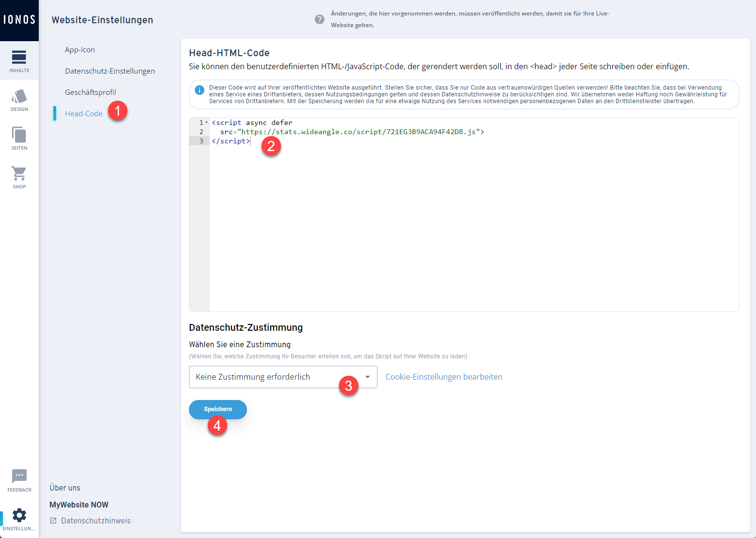Click the IONOS logo
756x538 pixels.
click(19, 20)
